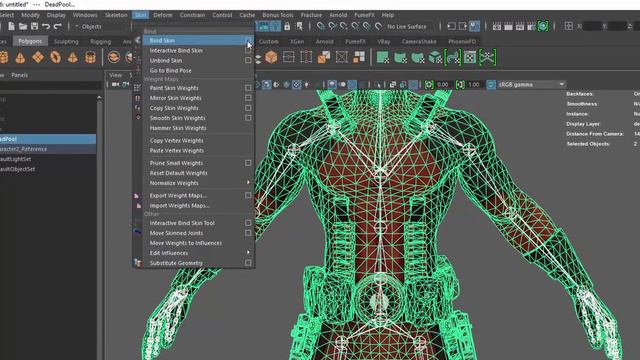Open the Smooth Skin Weights option box
Image resolution: width=640 pixels, height=360 pixels.
(x=248, y=118)
